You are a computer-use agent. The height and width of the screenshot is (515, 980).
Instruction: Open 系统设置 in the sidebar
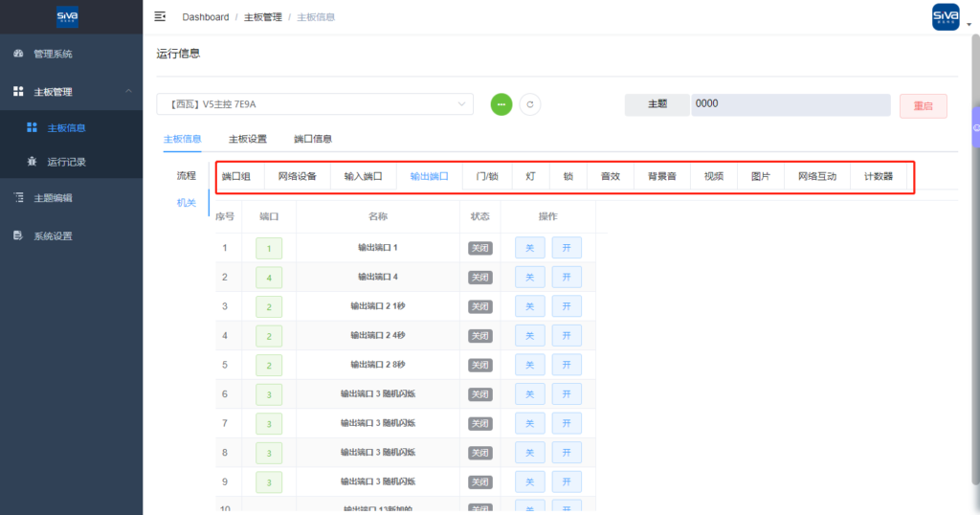click(53, 235)
